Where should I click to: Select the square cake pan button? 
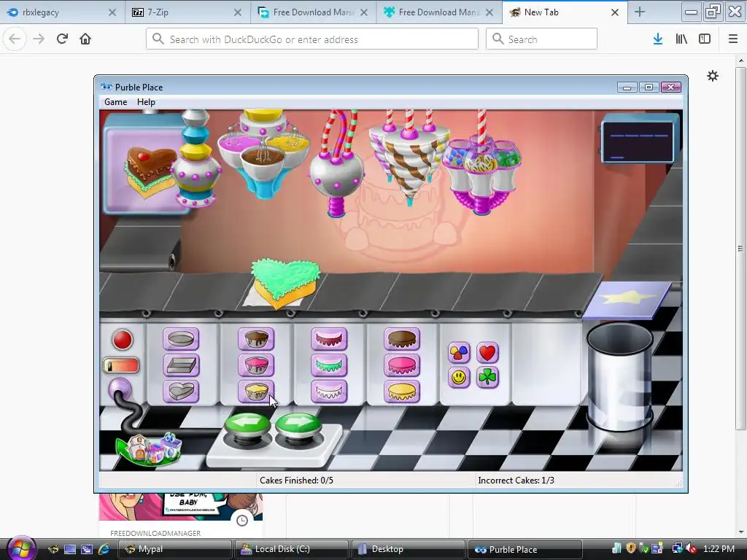coord(181,366)
